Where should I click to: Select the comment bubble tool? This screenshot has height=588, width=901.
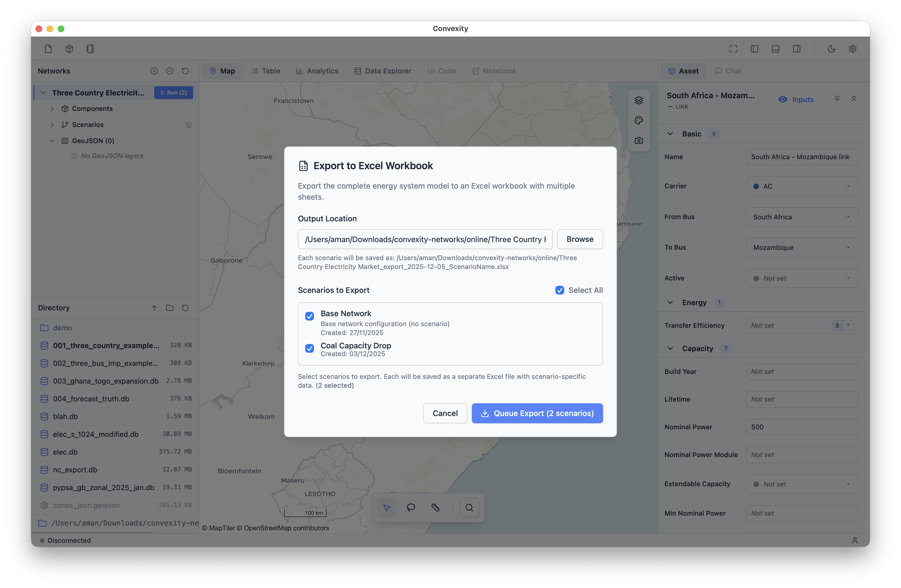[411, 507]
